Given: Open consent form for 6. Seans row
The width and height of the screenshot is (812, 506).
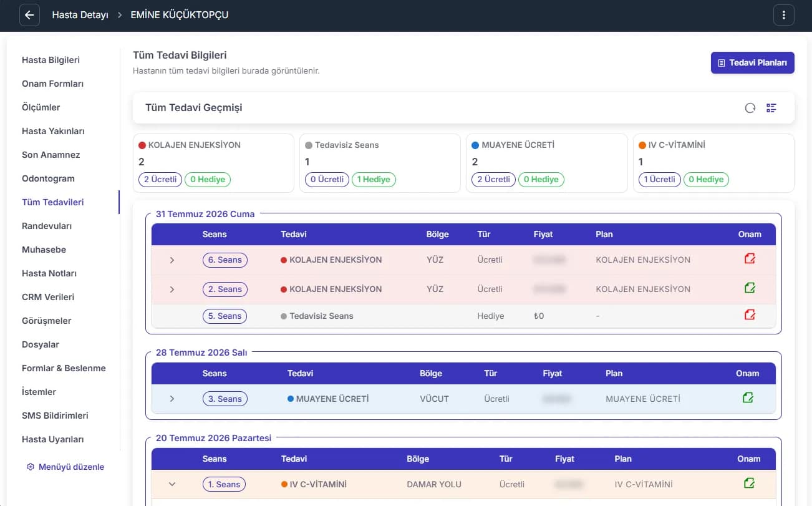Looking at the screenshot, I should click(750, 259).
